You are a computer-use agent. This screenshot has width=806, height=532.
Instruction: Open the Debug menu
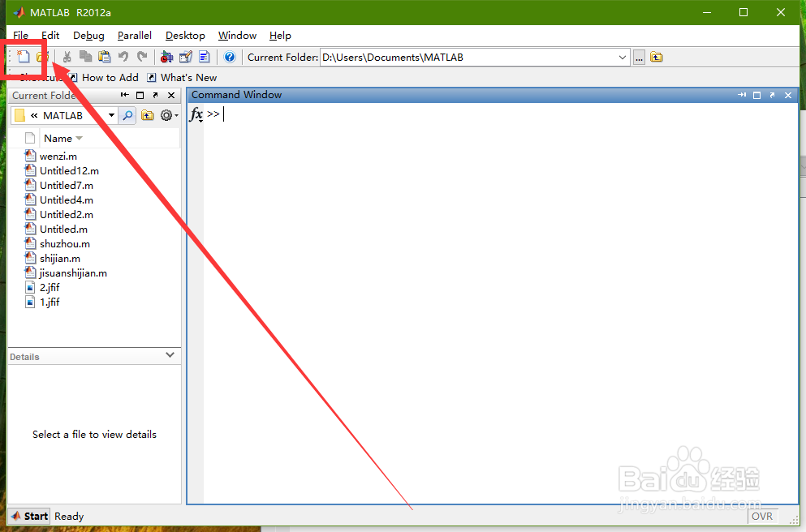(89, 36)
